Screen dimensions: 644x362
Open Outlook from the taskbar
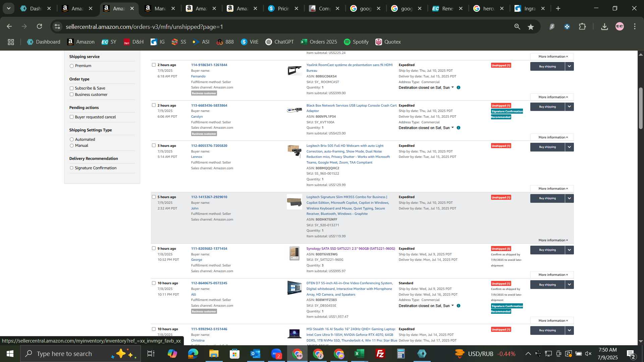[256, 354]
